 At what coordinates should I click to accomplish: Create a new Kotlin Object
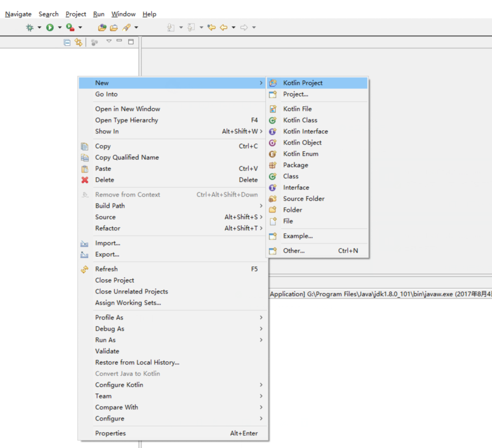(317, 143)
